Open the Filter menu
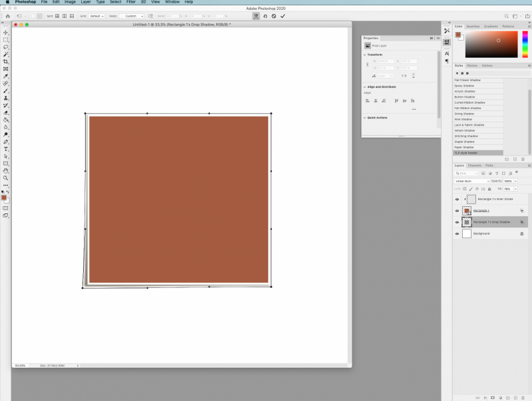The image size is (532, 401). click(x=131, y=2)
